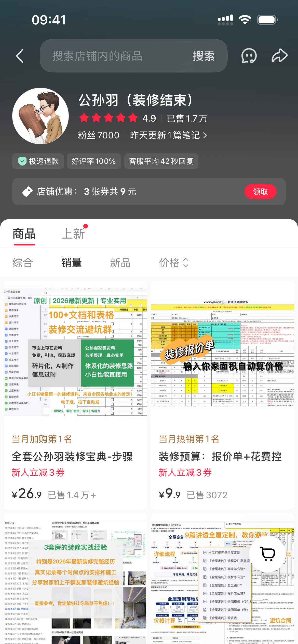The image size is (298, 644).
Task: Tap the ¥26.9 price
Action: [26, 494]
